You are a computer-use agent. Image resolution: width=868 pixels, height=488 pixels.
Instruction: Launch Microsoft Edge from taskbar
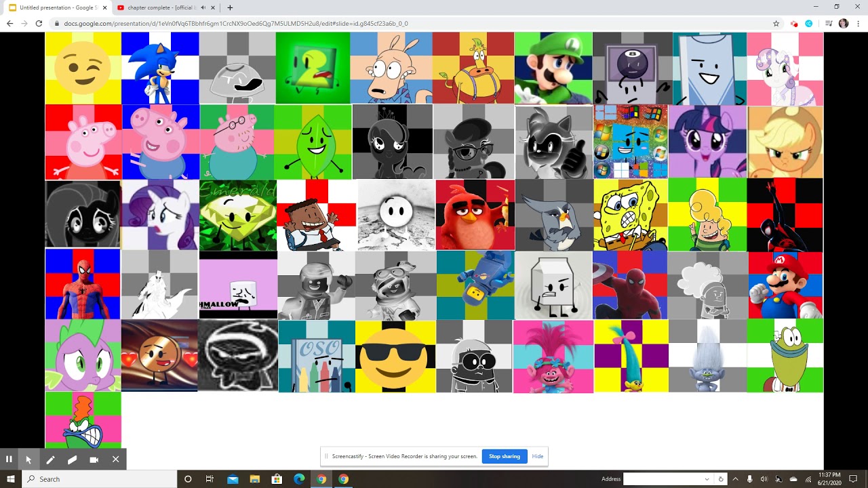[x=299, y=479]
